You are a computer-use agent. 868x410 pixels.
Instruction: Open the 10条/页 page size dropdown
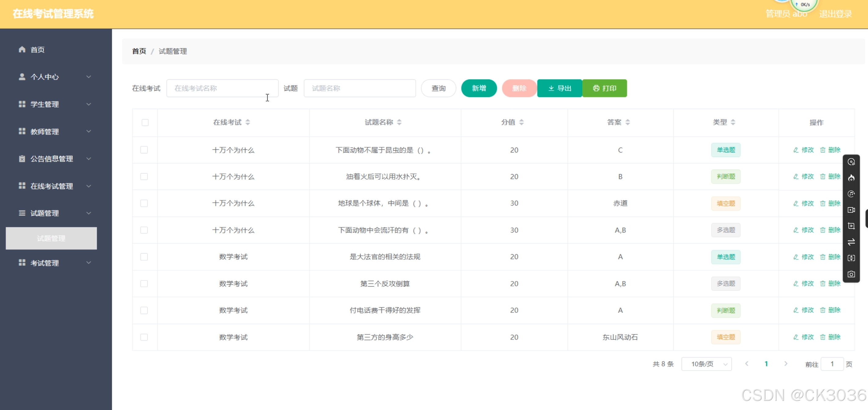click(706, 364)
